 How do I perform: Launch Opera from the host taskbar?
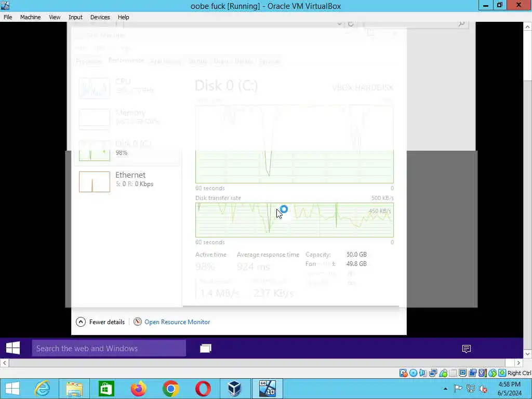point(203,389)
